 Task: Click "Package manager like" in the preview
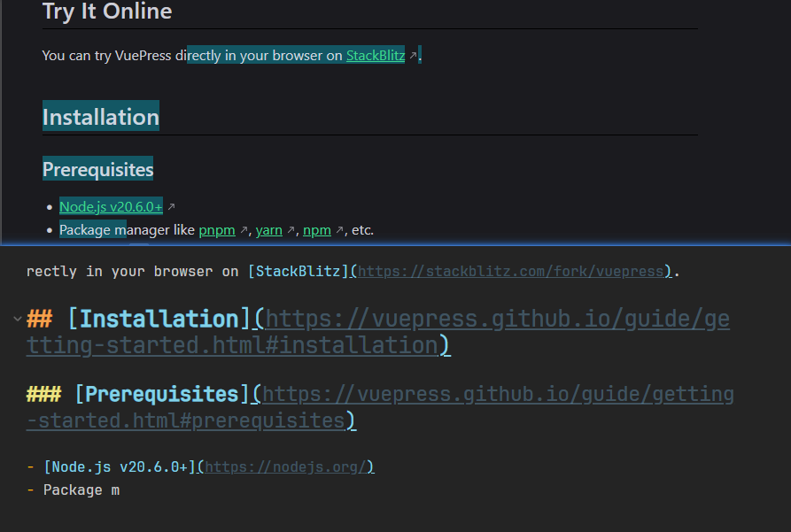(x=128, y=230)
